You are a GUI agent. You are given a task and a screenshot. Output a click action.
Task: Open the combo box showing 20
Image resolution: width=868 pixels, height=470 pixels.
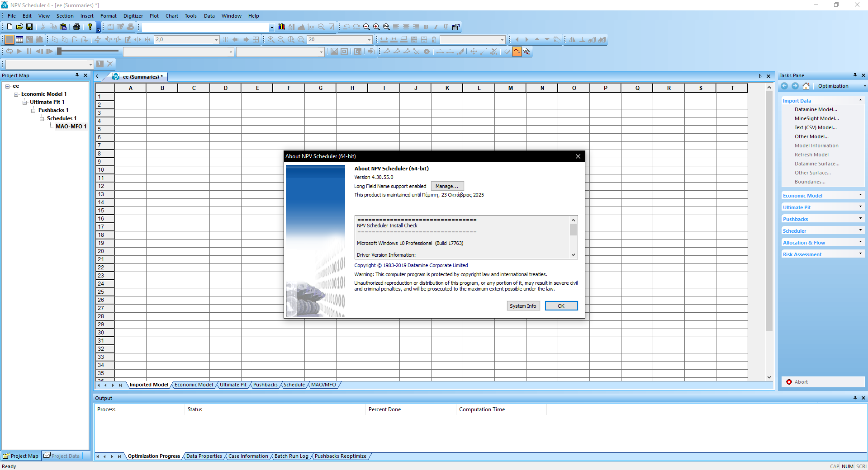(340, 40)
